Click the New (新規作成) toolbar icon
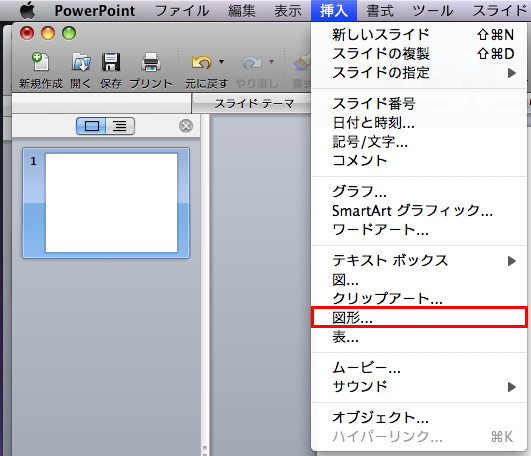Viewport: 531px width, 456px height. click(41, 62)
